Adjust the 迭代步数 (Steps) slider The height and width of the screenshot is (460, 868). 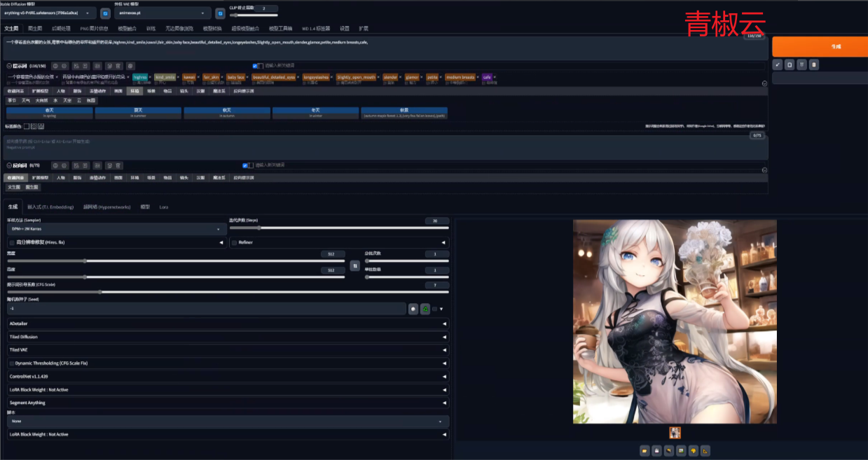pyautogui.click(x=339, y=228)
